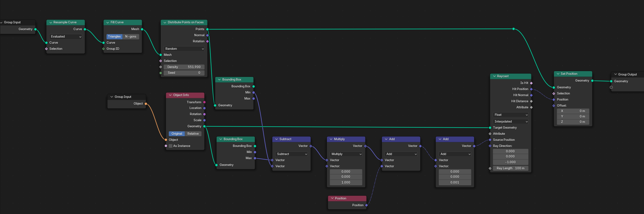Open the Float data type dropdown in Raycast
This screenshot has width=644, height=214.
click(511, 115)
